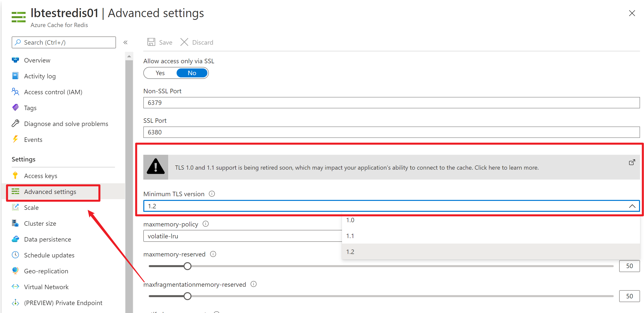Click the Discard X icon
Viewport: 644px width, 313px height.
[x=184, y=42]
